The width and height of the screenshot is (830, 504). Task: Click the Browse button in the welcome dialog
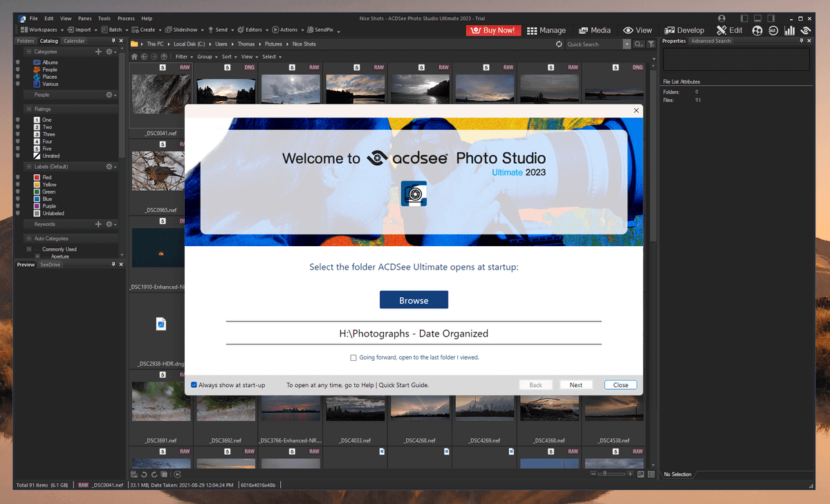click(x=414, y=299)
